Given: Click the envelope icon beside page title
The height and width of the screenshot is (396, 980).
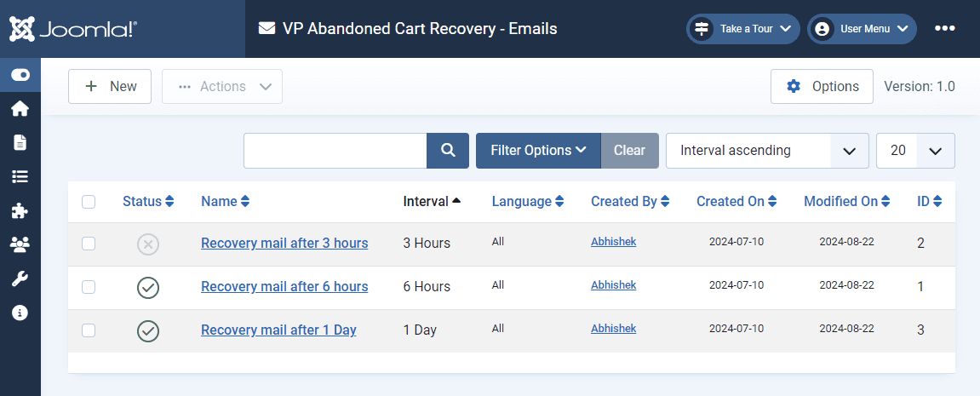Looking at the screenshot, I should [x=266, y=29].
